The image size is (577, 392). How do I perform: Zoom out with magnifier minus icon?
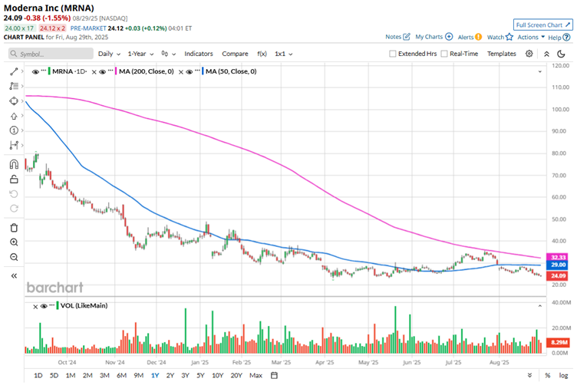point(14,257)
